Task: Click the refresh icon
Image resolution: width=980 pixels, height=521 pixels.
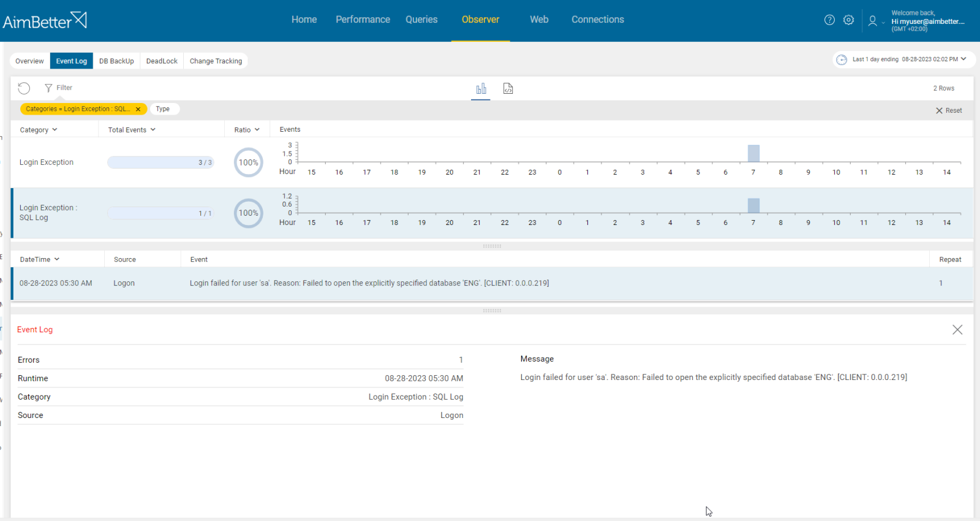Action: [x=24, y=88]
